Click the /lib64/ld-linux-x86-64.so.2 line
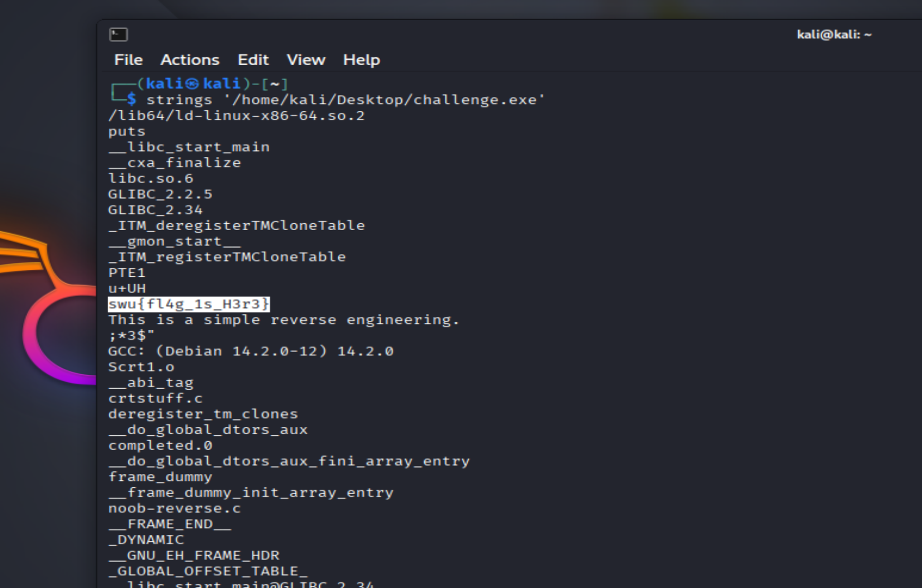 click(236, 116)
